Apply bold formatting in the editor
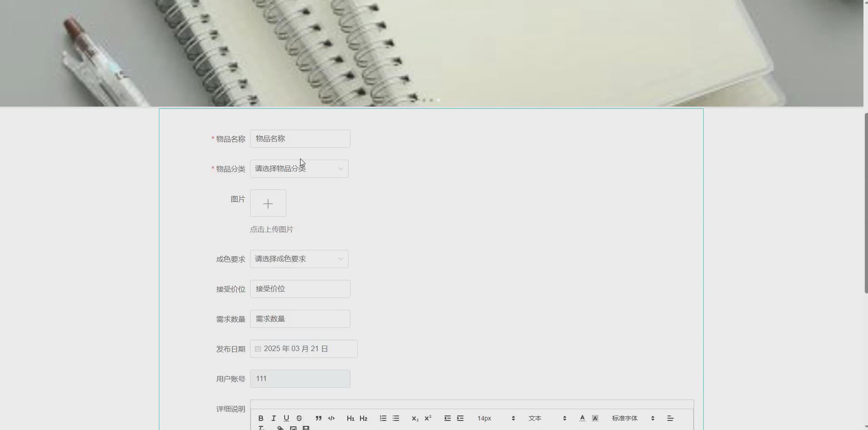The width and height of the screenshot is (868, 430). click(261, 418)
